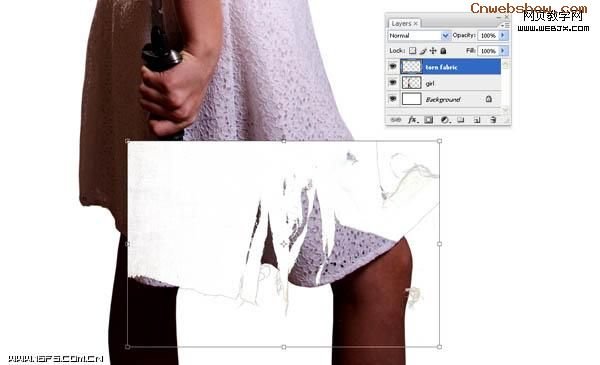Click the Opacity value field
This screenshot has width=600, height=365.
pyautogui.click(x=488, y=36)
